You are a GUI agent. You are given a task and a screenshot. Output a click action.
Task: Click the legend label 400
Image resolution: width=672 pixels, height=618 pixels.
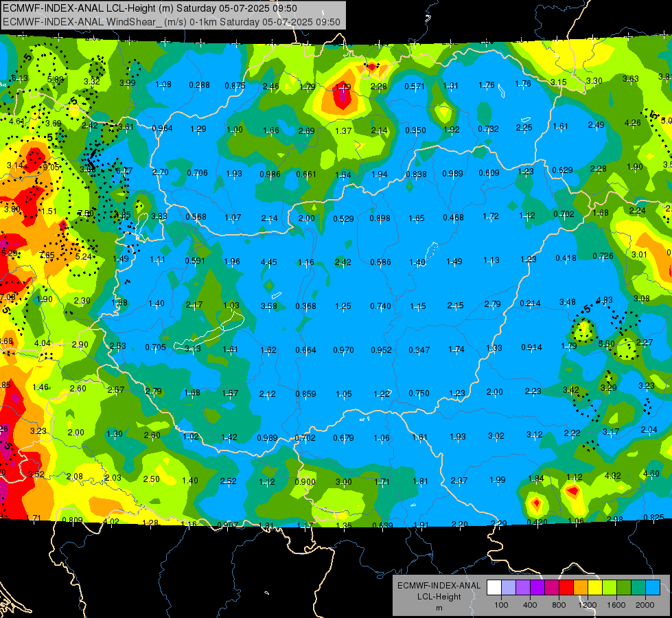coord(530,605)
